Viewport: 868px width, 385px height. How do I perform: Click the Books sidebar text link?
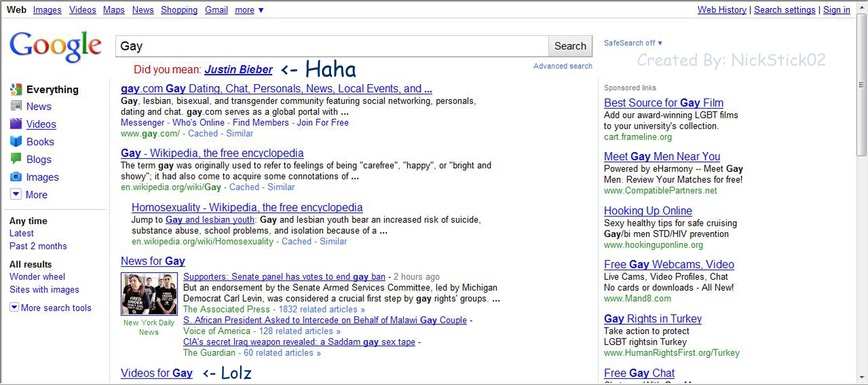pos(40,142)
